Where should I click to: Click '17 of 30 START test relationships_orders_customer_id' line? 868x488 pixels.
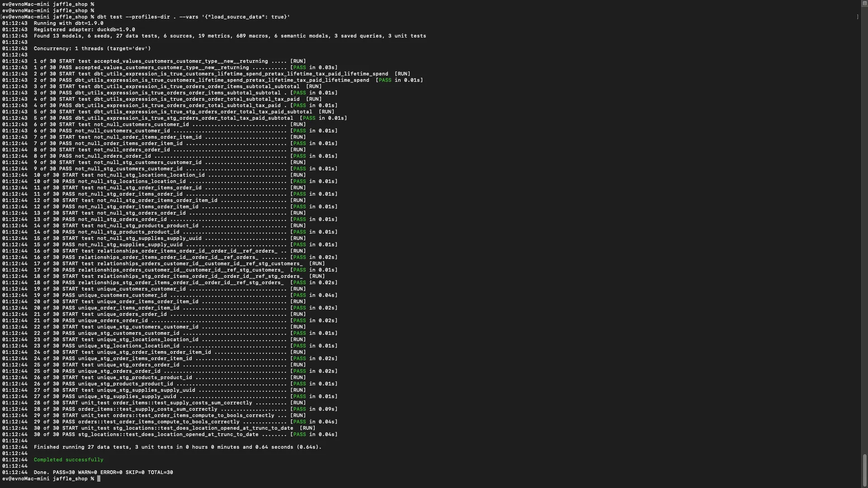tap(179, 263)
